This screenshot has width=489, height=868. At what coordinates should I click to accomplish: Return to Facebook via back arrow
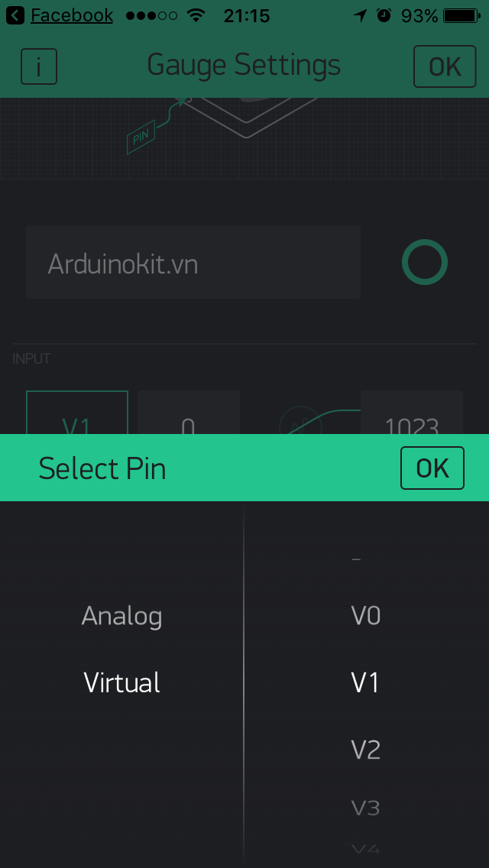15,15
